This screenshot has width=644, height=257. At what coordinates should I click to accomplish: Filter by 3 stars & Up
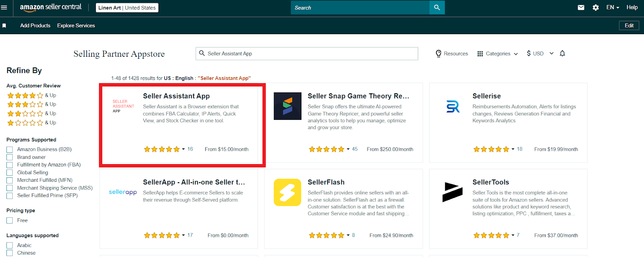[x=31, y=104]
